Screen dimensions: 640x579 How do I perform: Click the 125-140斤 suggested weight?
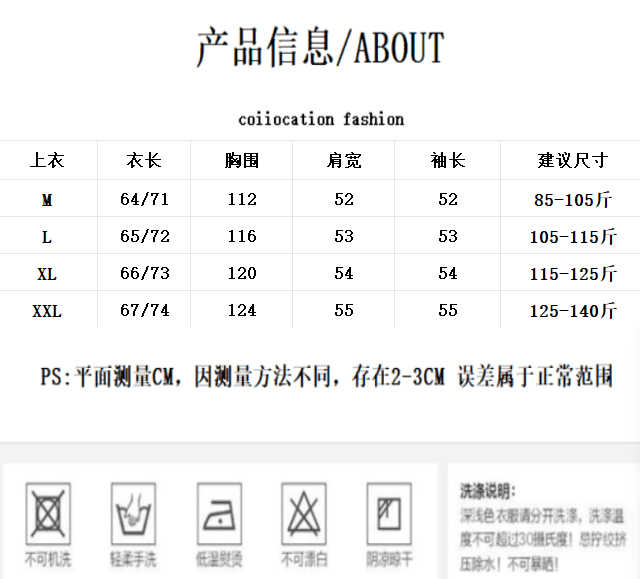click(x=573, y=311)
